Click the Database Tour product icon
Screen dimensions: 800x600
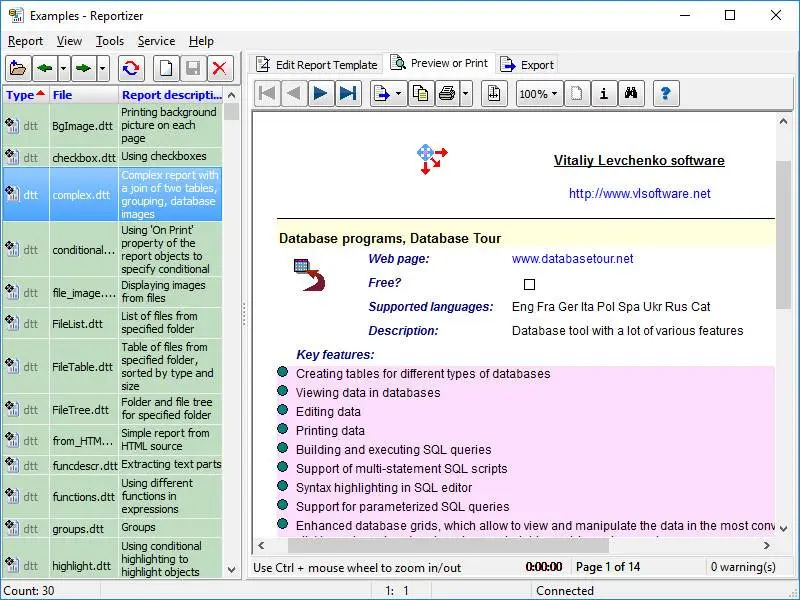(309, 275)
